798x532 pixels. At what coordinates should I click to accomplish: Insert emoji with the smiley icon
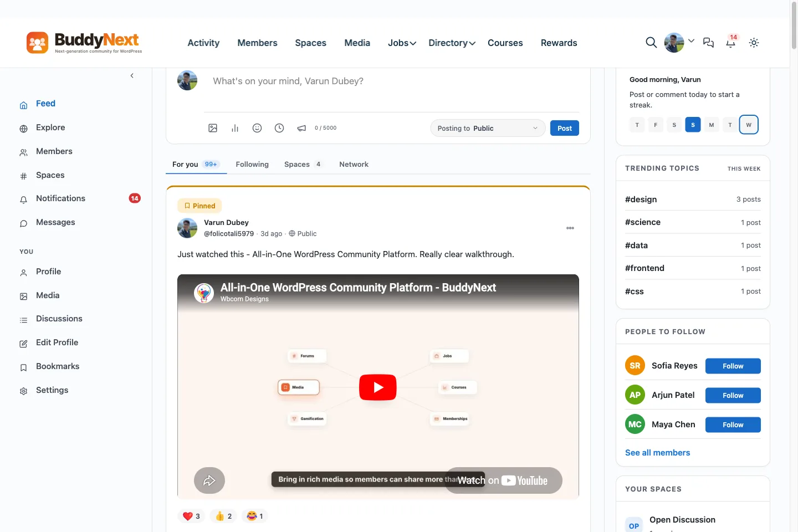[257, 128]
